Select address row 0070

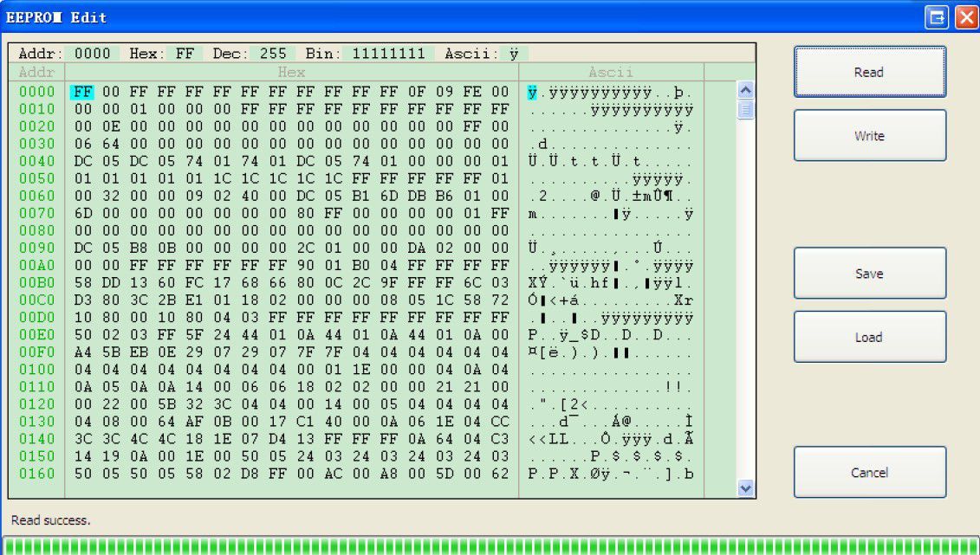(37, 214)
